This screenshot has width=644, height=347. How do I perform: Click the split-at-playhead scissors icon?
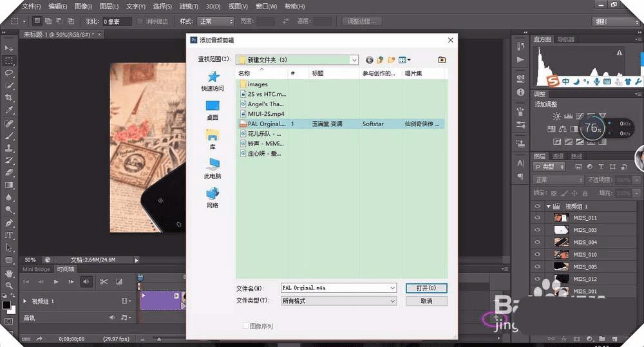(104, 282)
